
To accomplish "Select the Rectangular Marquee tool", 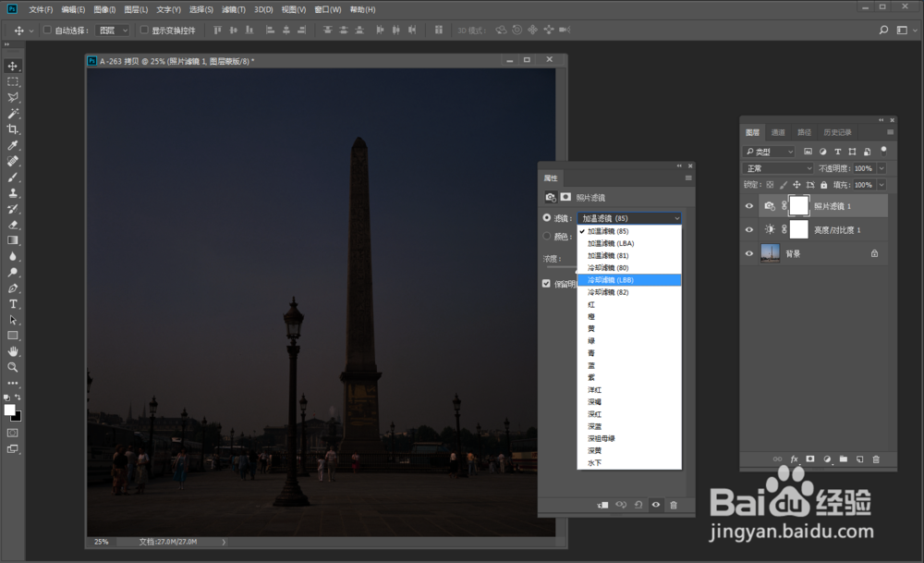I will [12, 82].
